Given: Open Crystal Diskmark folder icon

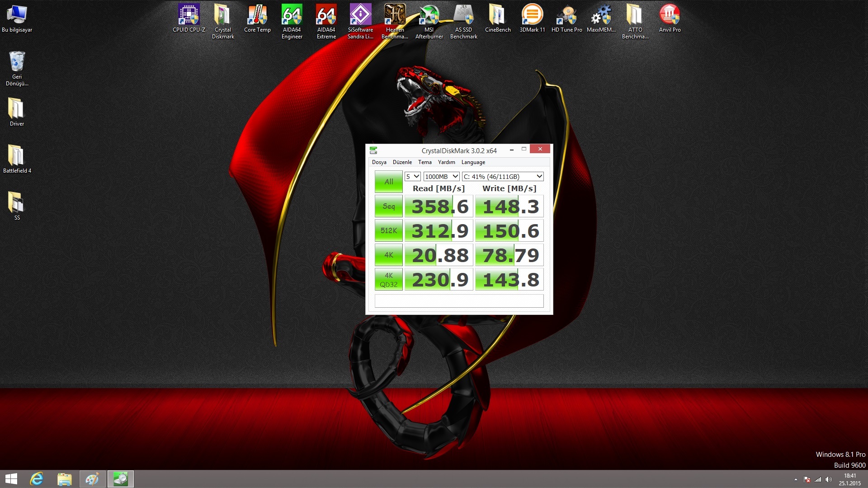Looking at the screenshot, I should coord(223,22).
